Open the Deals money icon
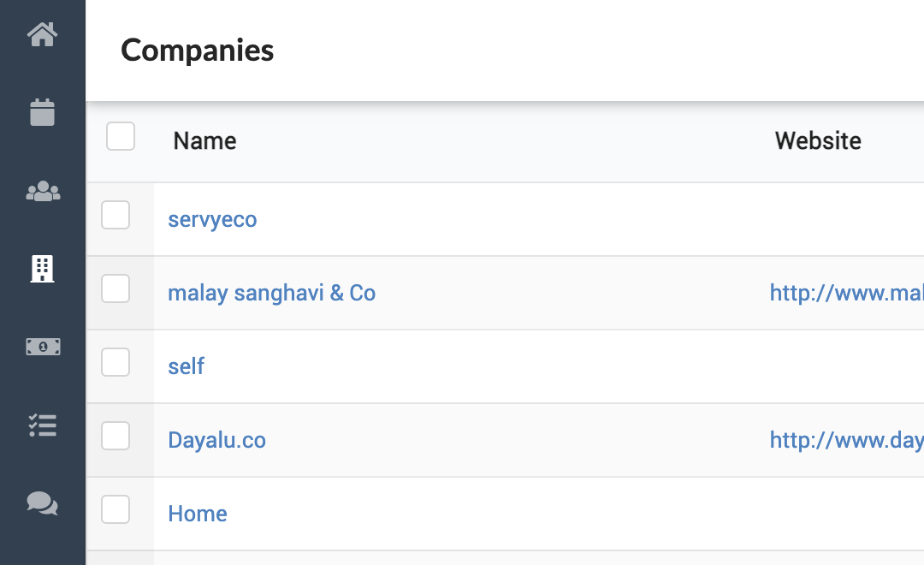The image size is (924, 565). (43, 347)
